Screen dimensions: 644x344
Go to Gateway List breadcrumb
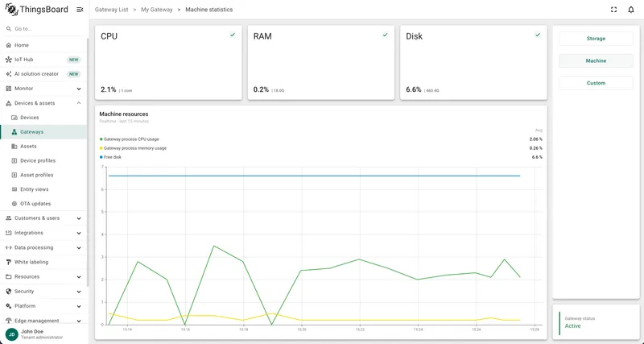click(111, 10)
